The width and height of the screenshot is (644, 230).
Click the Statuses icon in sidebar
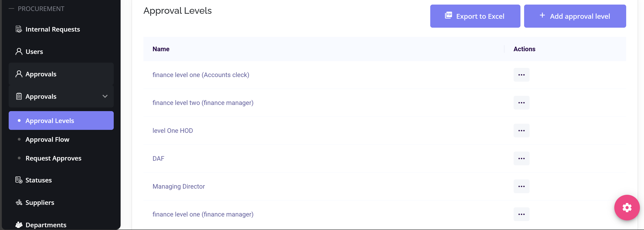point(19,180)
